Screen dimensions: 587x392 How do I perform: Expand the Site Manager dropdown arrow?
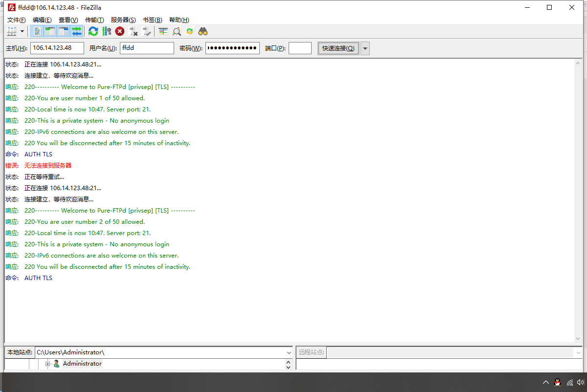22,31
